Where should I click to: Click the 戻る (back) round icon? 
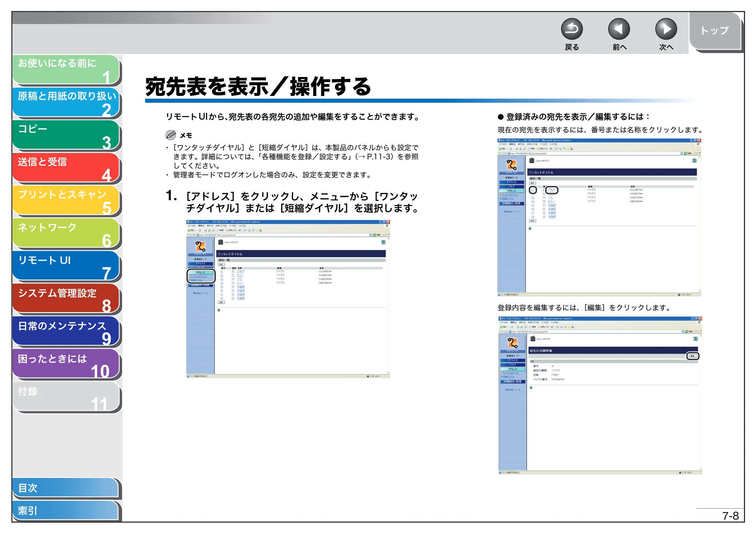click(x=572, y=29)
